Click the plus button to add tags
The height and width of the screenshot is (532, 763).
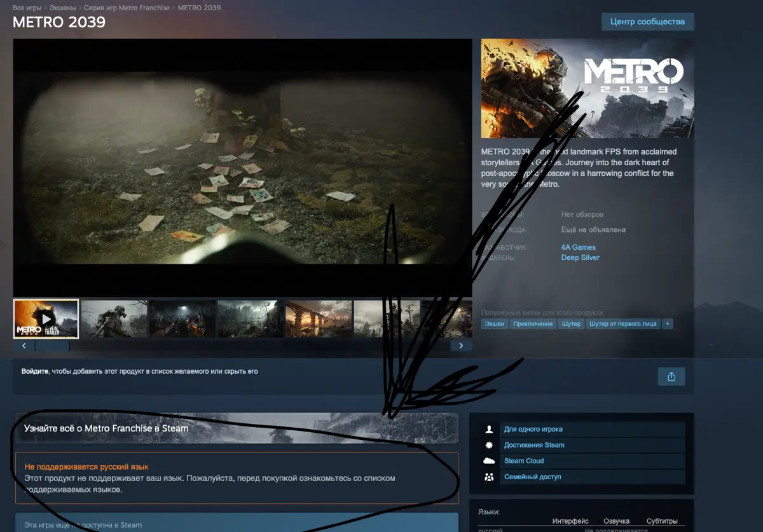click(667, 324)
